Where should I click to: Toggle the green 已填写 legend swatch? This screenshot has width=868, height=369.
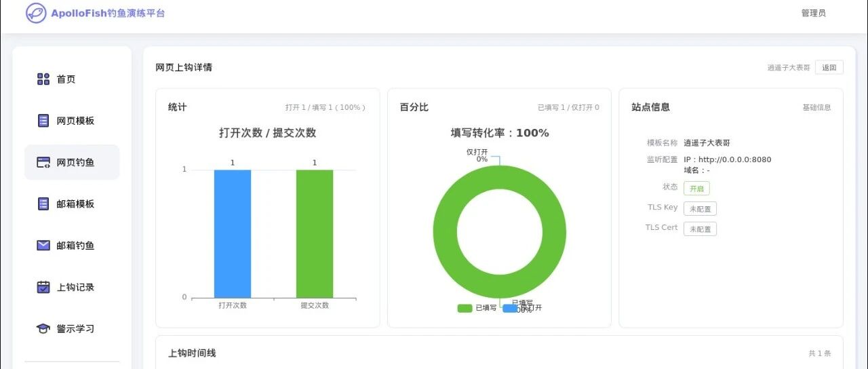point(465,308)
